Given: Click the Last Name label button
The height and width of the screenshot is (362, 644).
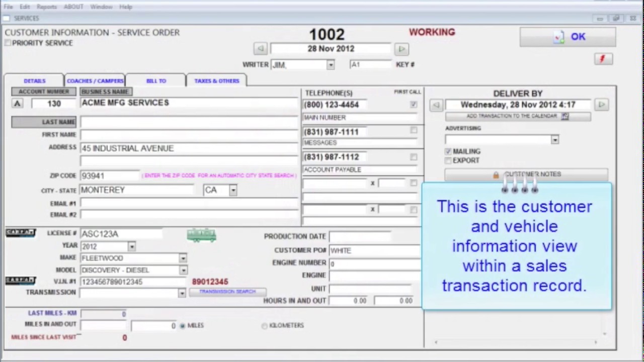Looking at the screenshot, I should click(44, 122).
